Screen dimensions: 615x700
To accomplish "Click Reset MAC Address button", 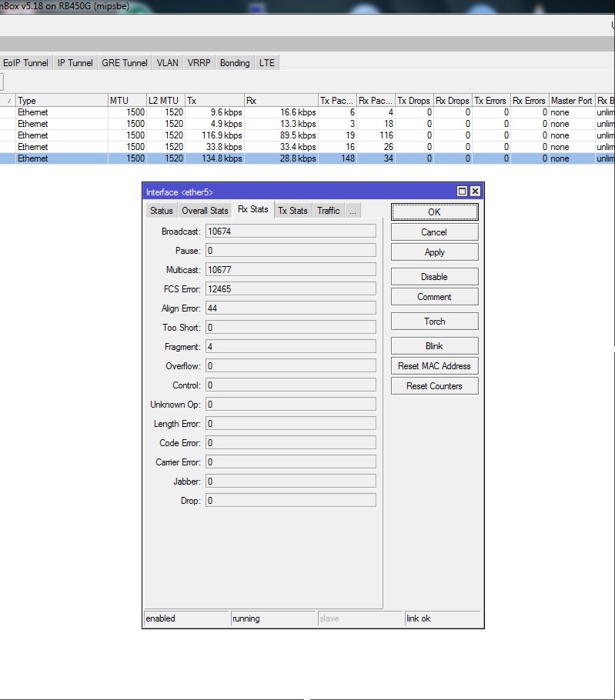I will pyautogui.click(x=434, y=366).
